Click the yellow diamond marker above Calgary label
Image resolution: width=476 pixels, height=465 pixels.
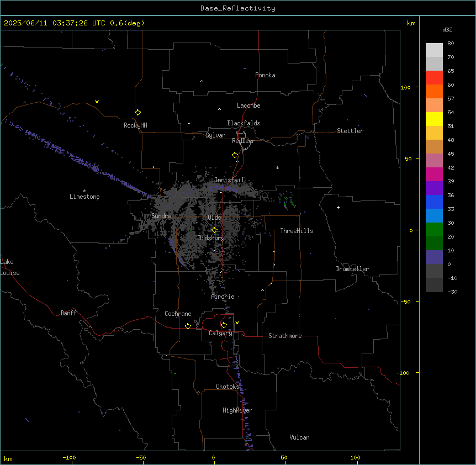coord(224,325)
